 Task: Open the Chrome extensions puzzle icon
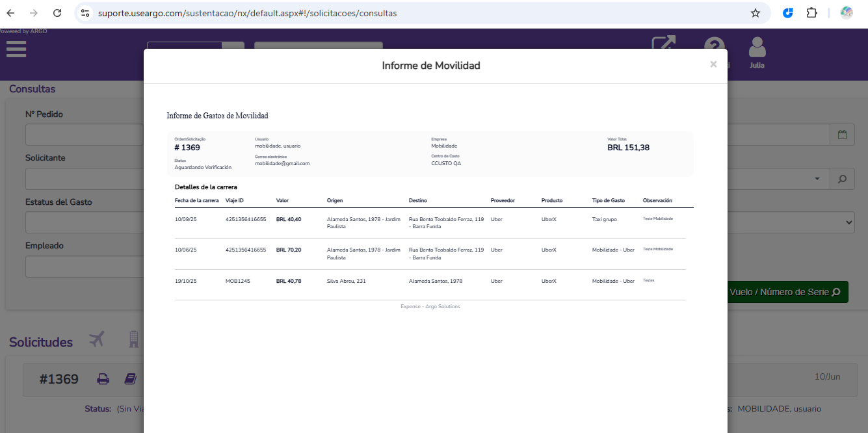coord(811,13)
